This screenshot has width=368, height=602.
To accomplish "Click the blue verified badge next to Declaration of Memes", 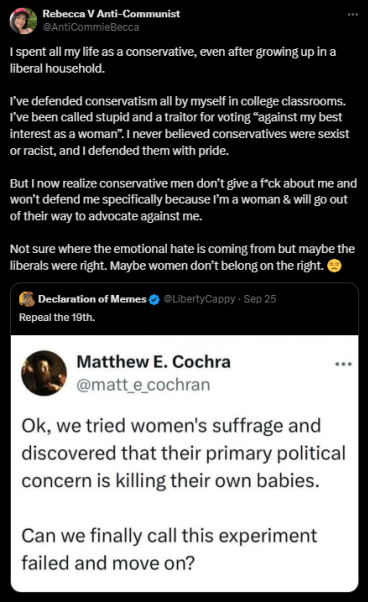I will pos(154,299).
